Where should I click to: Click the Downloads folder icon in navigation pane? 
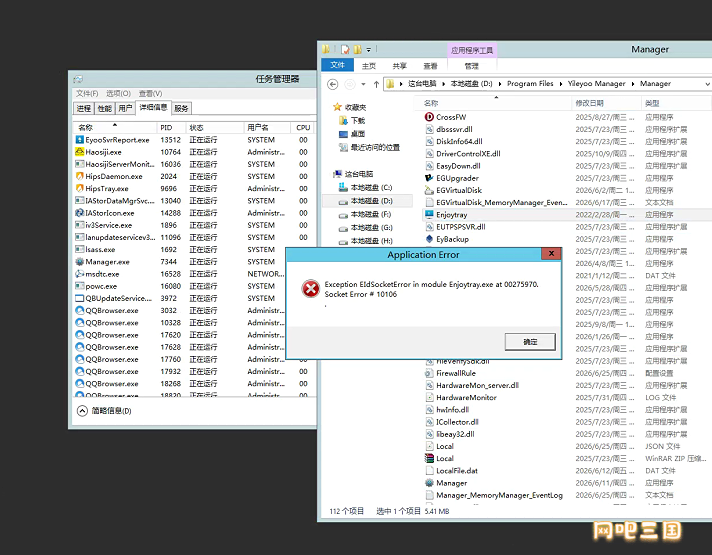tap(343, 120)
